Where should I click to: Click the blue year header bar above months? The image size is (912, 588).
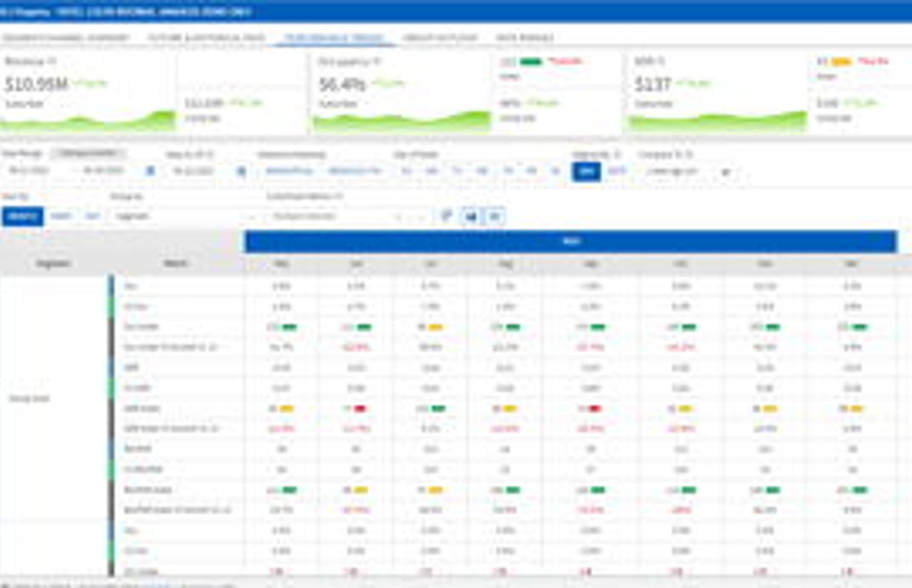point(571,241)
